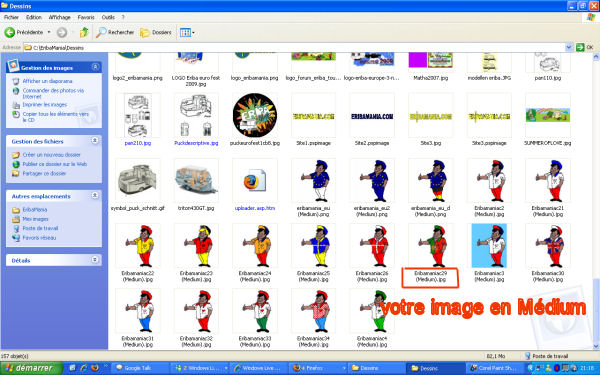Select the Site2.pspimage thumbnail
600x375 pixels.
click(x=372, y=115)
